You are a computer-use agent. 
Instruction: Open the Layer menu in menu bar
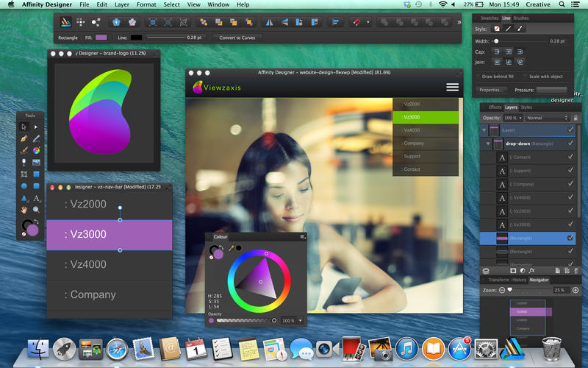(121, 4)
